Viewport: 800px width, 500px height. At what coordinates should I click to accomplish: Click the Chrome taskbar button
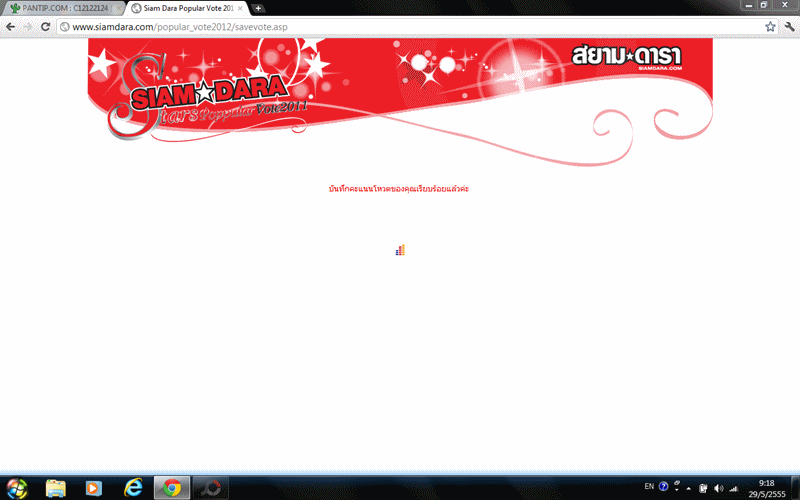point(172,488)
